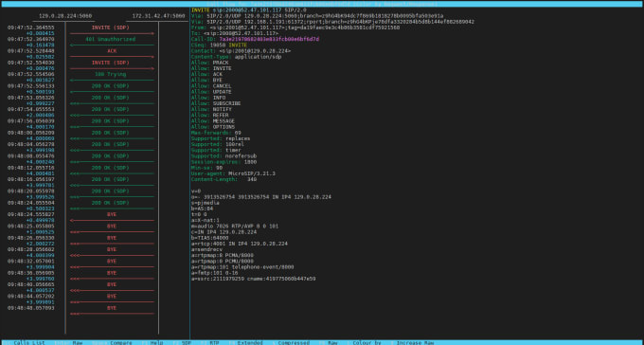The height and width of the screenshot is (345, 644).
Task: Select 200 OK (SDP) at 09:47:54.055553
Action: [x=110, y=109]
